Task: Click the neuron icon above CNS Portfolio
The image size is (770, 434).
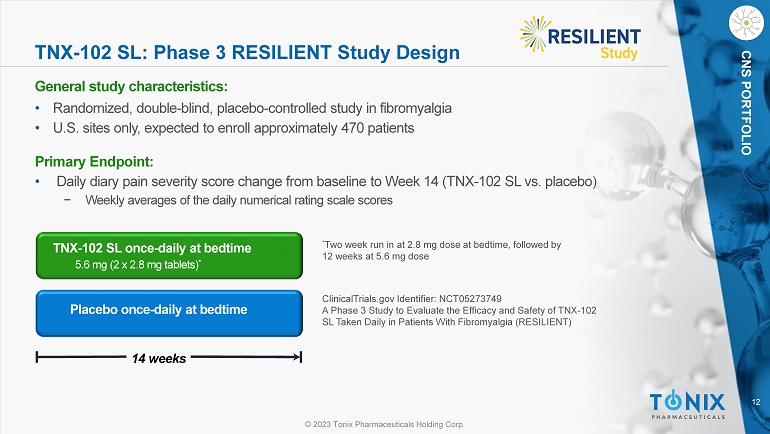Action: pos(746,23)
